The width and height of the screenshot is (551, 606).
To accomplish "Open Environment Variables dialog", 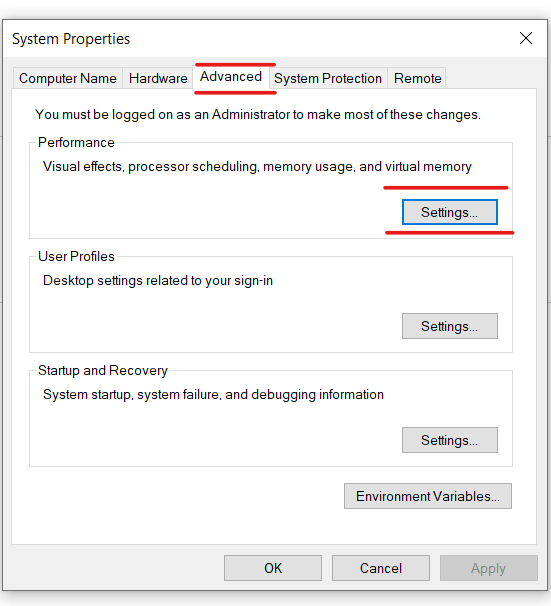I will point(428,496).
